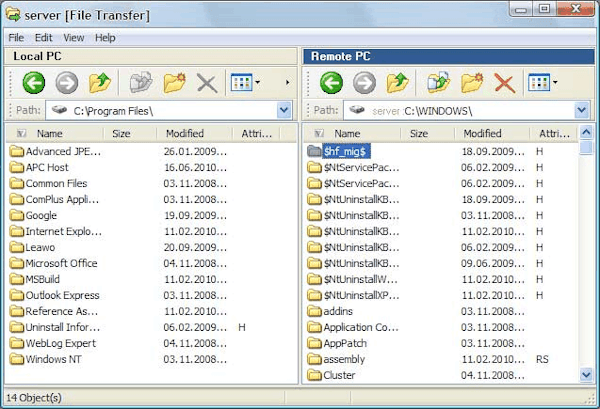Image resolution: width=600 pixels, height=409 pixels.
Task: Activate the Local PC panel header
Action: click(151, 56)
